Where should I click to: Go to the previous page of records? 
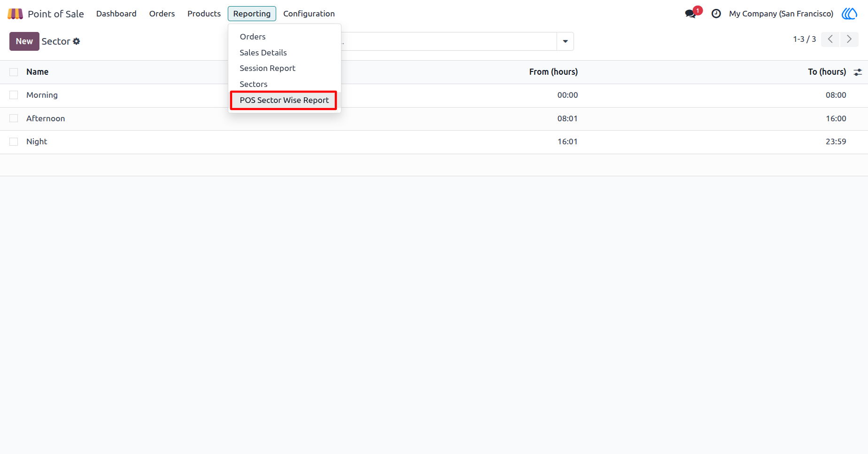pos(830,39)
